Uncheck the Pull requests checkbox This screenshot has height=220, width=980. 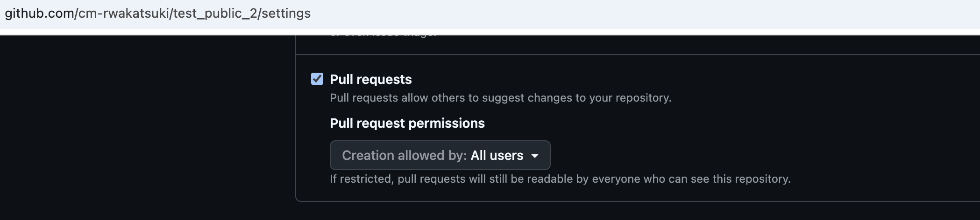317,79
